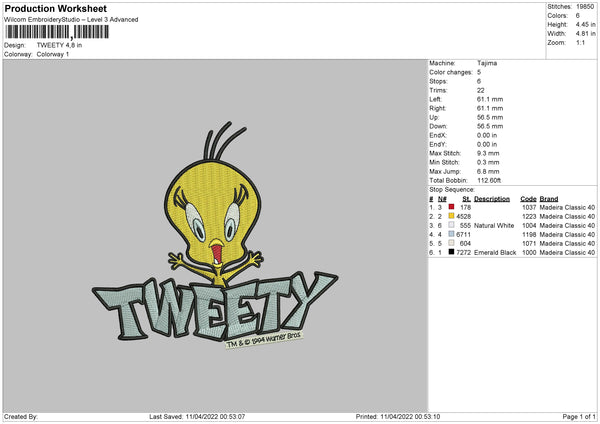This screenshot has width=600, height=424.
Task: Click the yellow thread swatch, code 1223
Action: coord(451,216)
